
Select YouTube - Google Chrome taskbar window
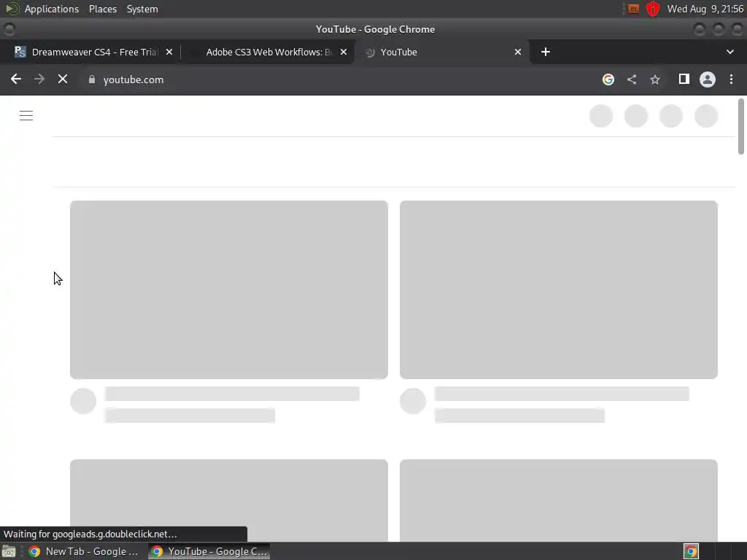point(209,551)
